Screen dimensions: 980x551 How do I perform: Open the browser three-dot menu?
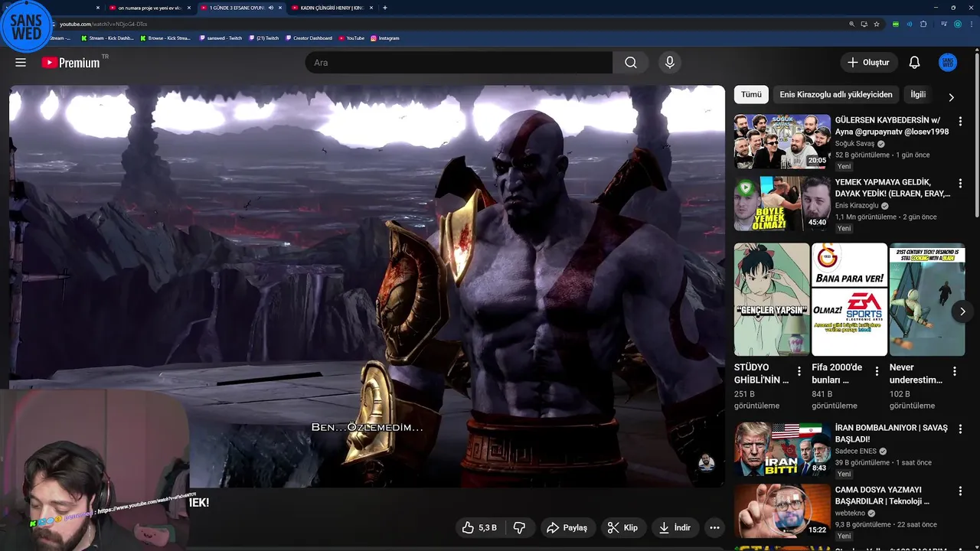(x=971, y=24)
